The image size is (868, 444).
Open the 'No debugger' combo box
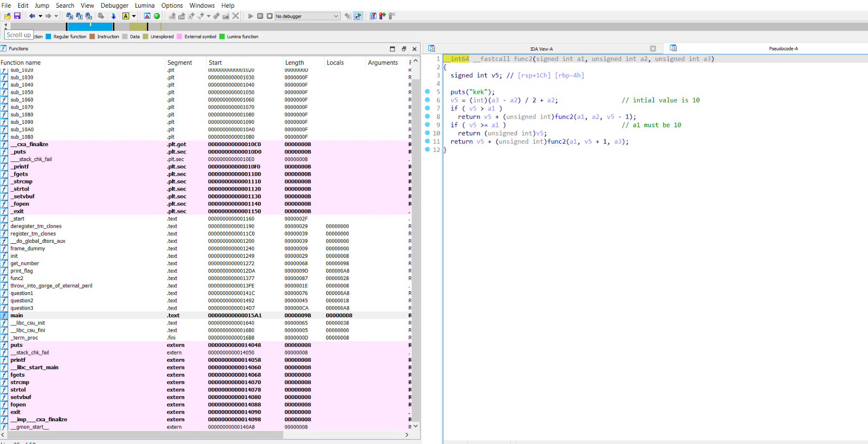pos(307,16)
